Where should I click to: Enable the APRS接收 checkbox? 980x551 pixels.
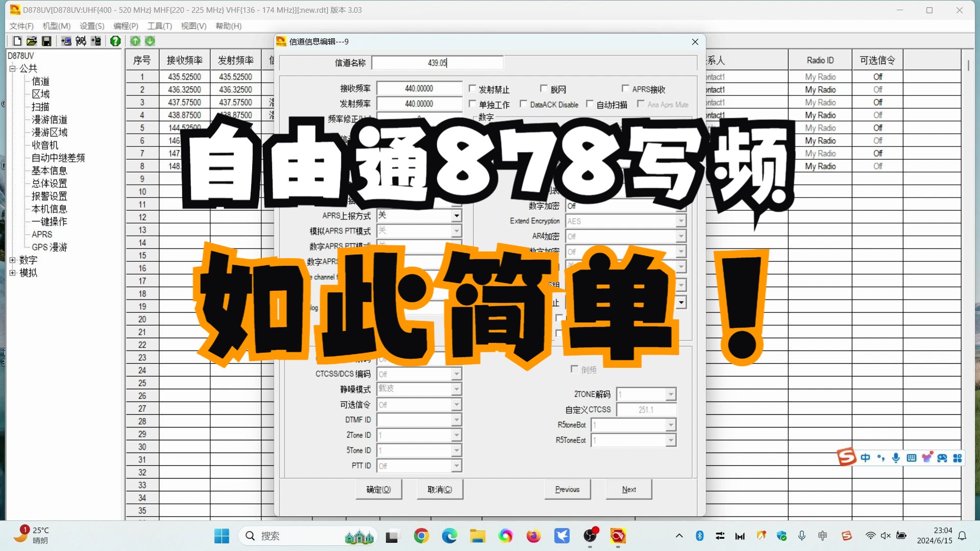tap(625, 89)
